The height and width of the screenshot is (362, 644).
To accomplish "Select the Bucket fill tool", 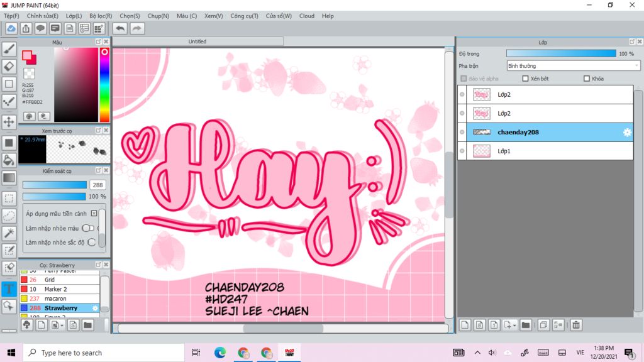I will tap(9, 160).
